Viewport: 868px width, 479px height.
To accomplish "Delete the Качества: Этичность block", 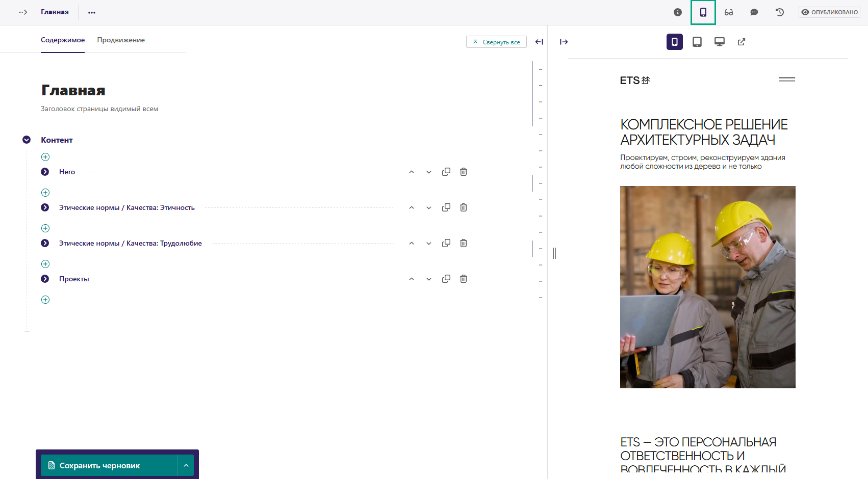I will (x=464, y=207).
